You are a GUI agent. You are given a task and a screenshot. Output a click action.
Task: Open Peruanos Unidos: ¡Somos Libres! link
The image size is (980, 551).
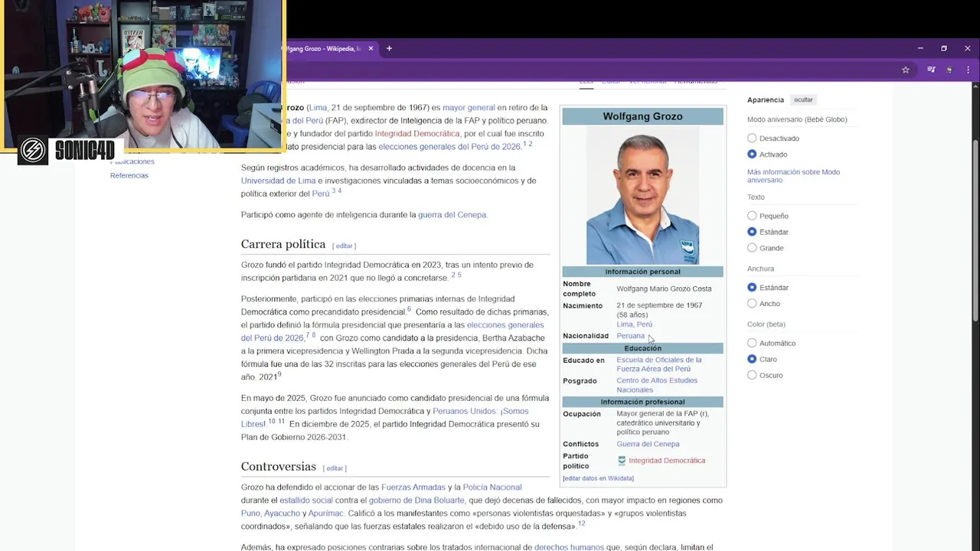click(384, 418)
